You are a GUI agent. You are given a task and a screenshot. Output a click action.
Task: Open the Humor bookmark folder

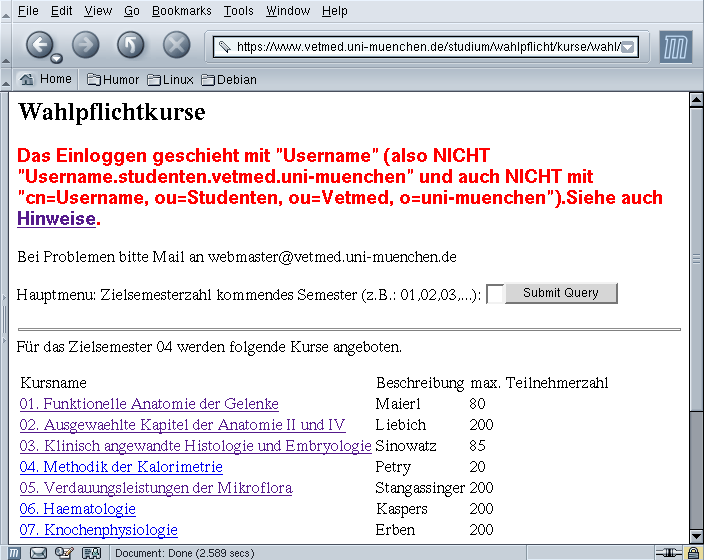click(113, 79)
